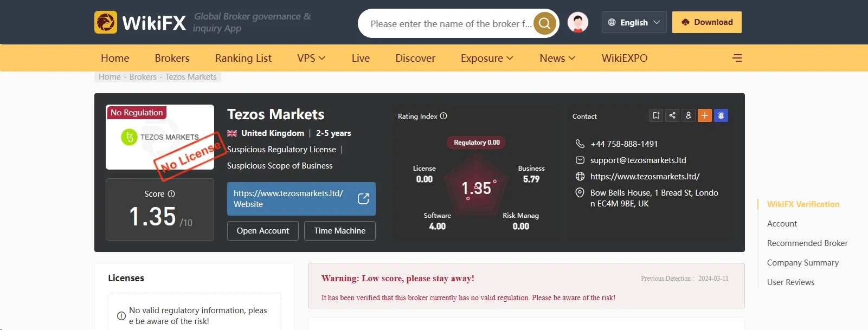Image resolution: width=868 pixels, height=330 pixels.
Task: Open the Brokers nav item
Action: (x=172, y=58)
